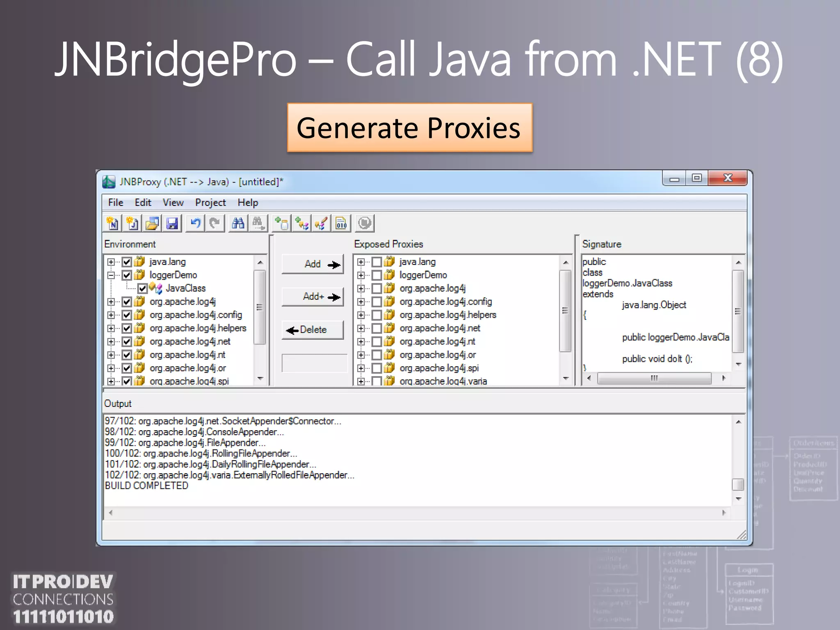Uncheck org.apache.log4j.helpers in Environment pane
840x630 pixels.
(127, 328)
